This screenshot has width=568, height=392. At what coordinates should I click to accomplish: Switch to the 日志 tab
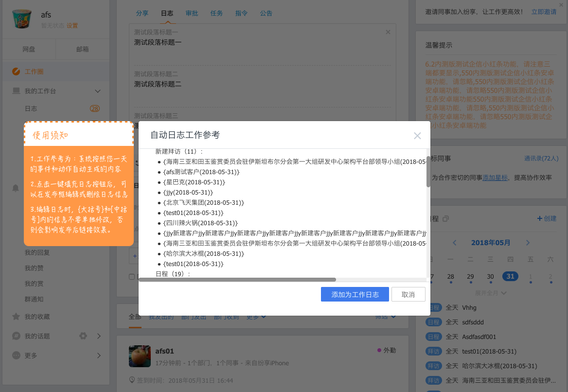pyautogui.click(x=167, y=14)
